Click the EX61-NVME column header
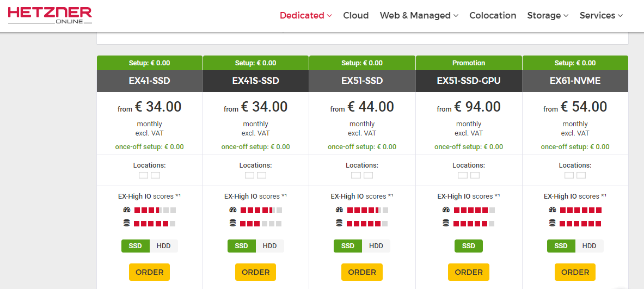Viewport: 644px width, 289px height. [x=575, y=81]
